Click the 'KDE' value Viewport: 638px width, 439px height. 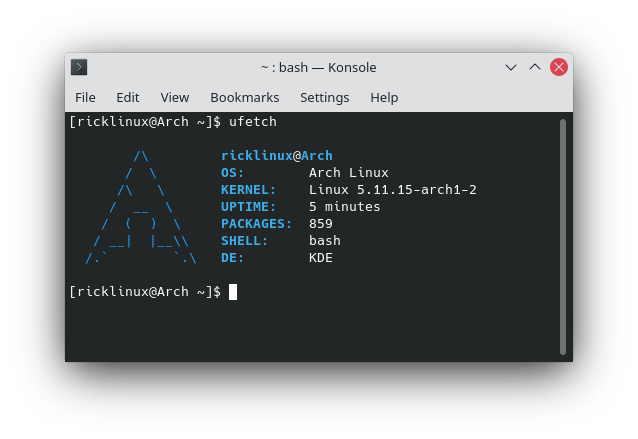coord(321,258)
